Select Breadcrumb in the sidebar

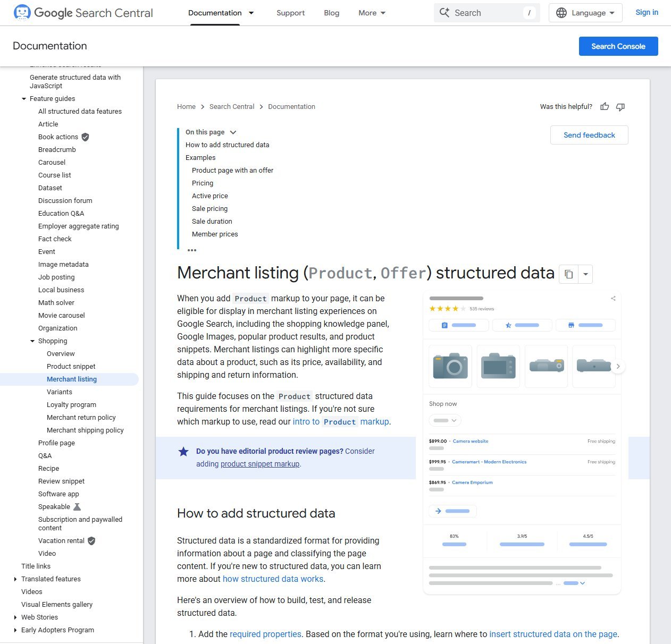coord(57,150)
